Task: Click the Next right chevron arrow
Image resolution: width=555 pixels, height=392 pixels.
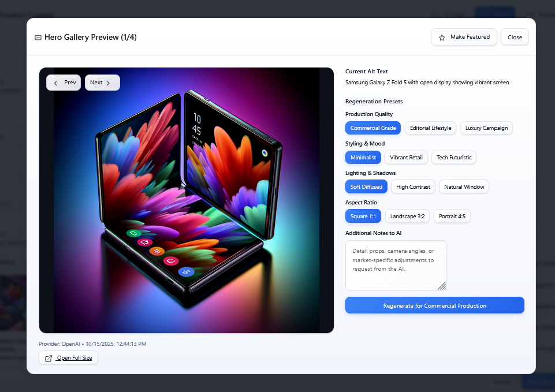Action: pos(108,83)
